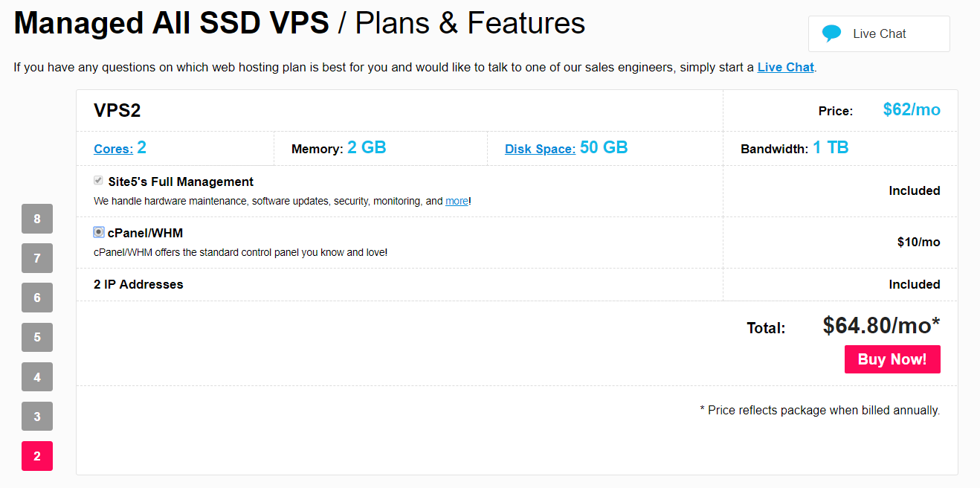Screen dimensions: 980x488
Task: Switch to VPS plan 6
Action: tap(36, 298)
